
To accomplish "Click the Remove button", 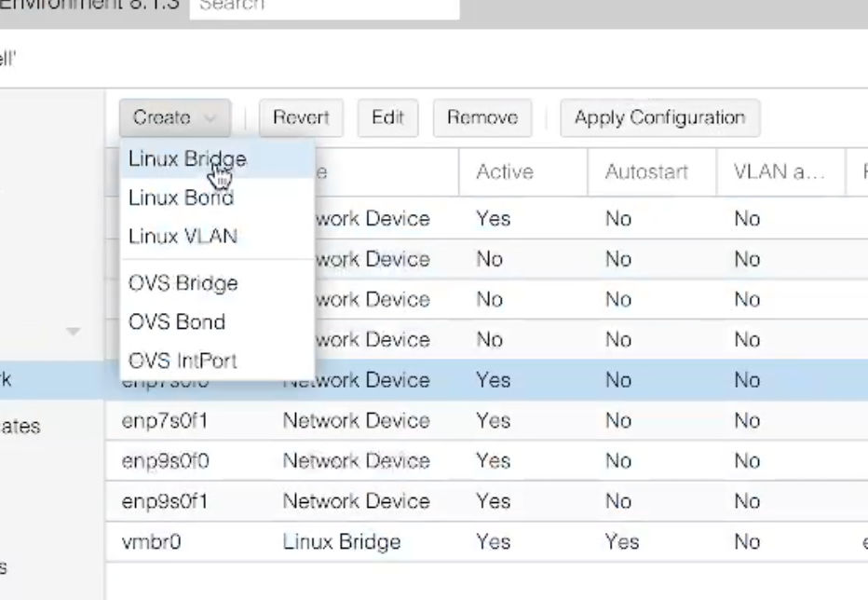I will click(481, 117).
